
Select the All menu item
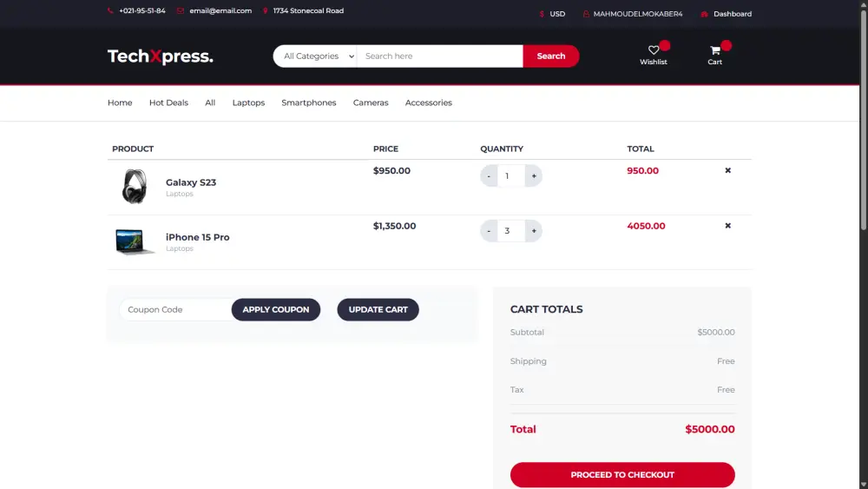pos(210,102)
